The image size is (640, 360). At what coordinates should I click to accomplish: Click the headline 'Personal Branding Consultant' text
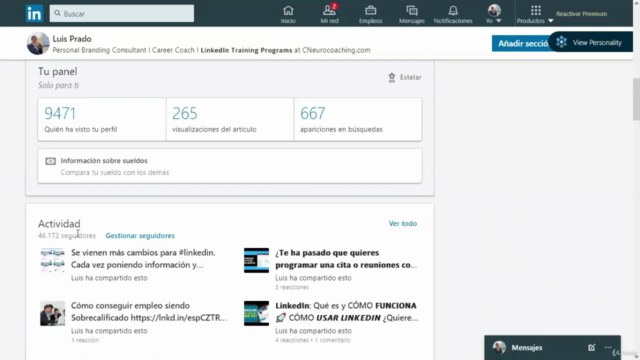99,50
